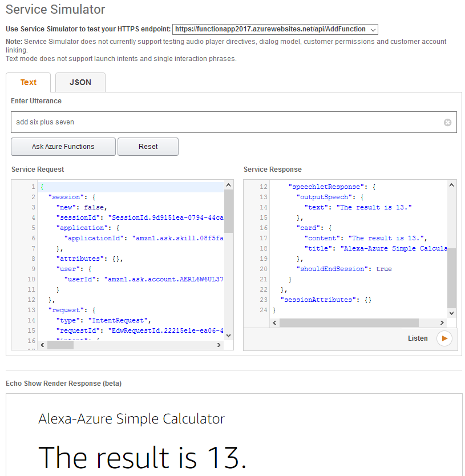Click the rendered "The result is 13." text
The height and width of the screenshot is (476, 465).
point(143,457)
